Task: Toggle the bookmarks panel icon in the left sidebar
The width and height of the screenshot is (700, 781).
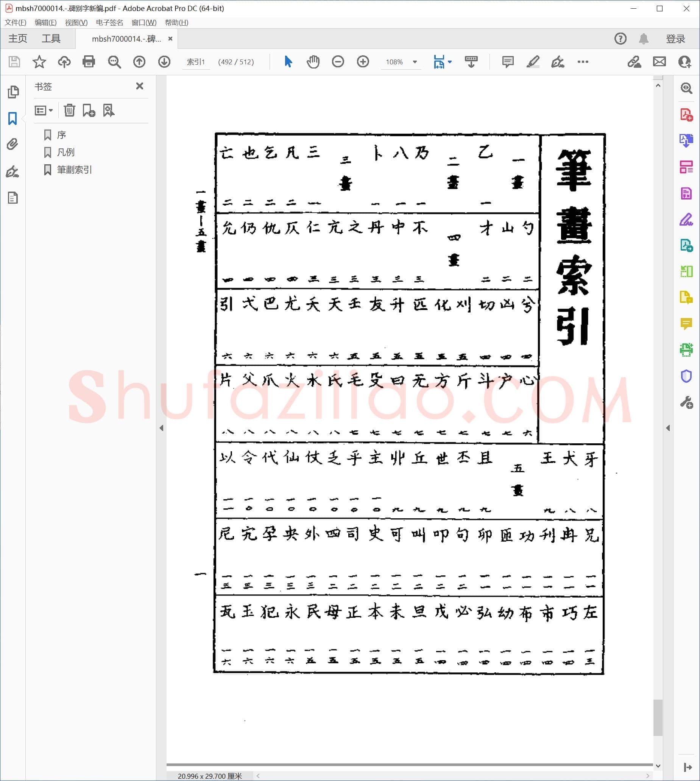Action: coord(13,118)
